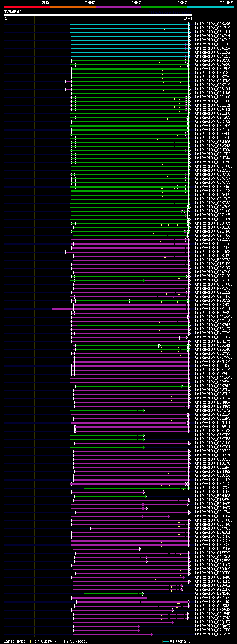
Task: Click the query end position 604
Action: click(187, 18)
